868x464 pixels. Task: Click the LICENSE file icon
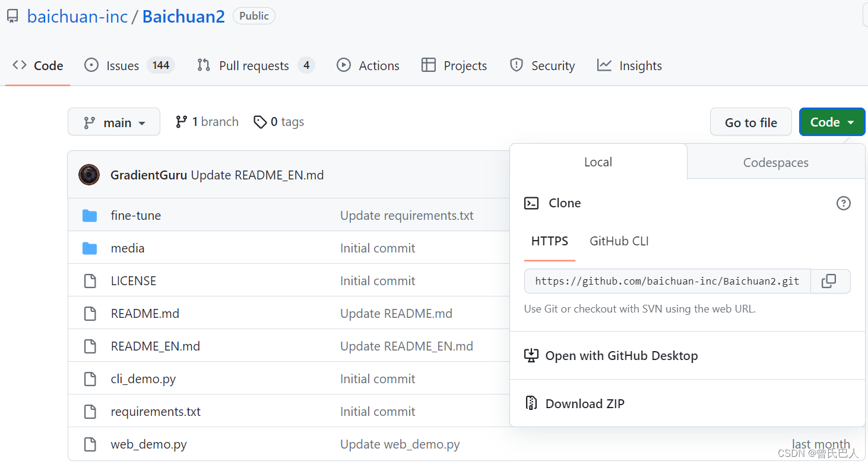pyautogui.click(x=90, y=280)
